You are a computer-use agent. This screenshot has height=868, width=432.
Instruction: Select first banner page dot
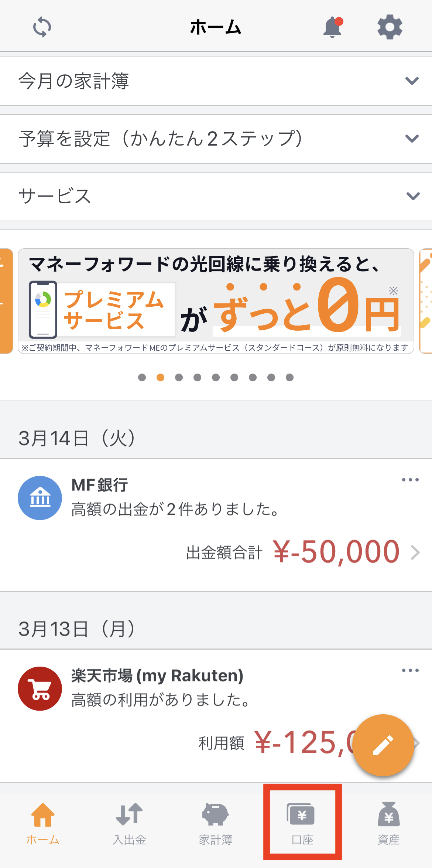pyautogui.click(x=142, y=377)
